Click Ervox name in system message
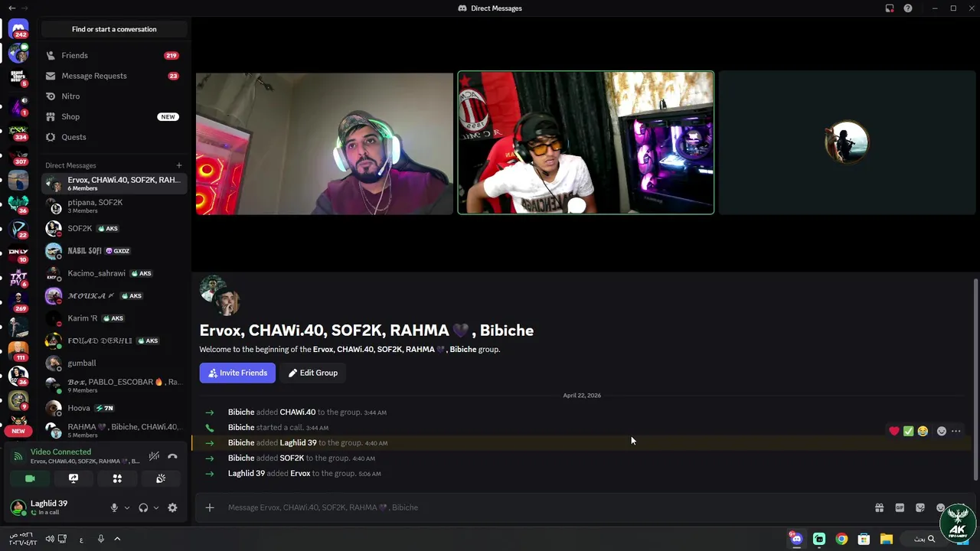Viewport: 980px width, 551px height. pos(300,474)
